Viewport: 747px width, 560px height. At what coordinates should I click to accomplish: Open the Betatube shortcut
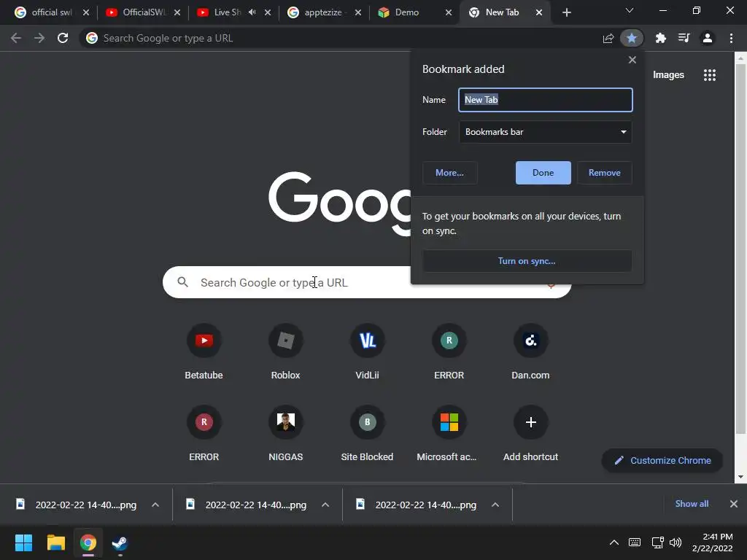[x=204, y=351]
